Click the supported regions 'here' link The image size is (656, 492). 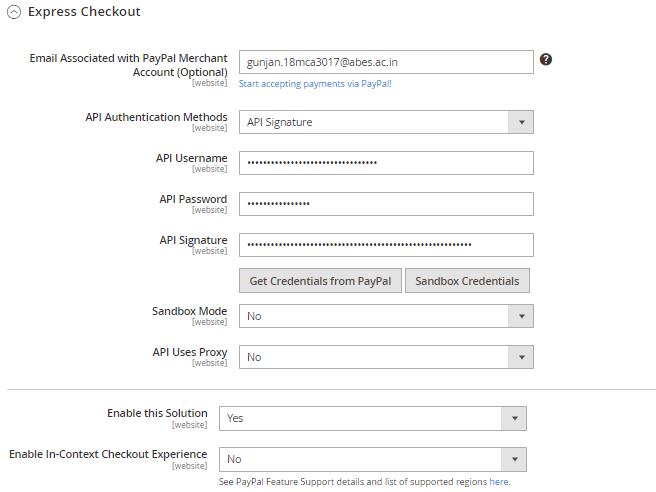(499, 482)
